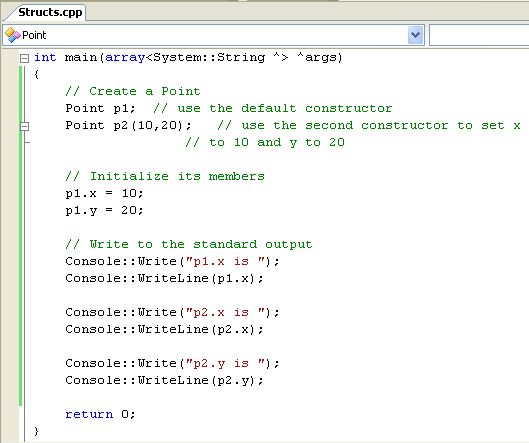
Task: Click the 'Point p1;' declaration
Action: pos(100,109)
